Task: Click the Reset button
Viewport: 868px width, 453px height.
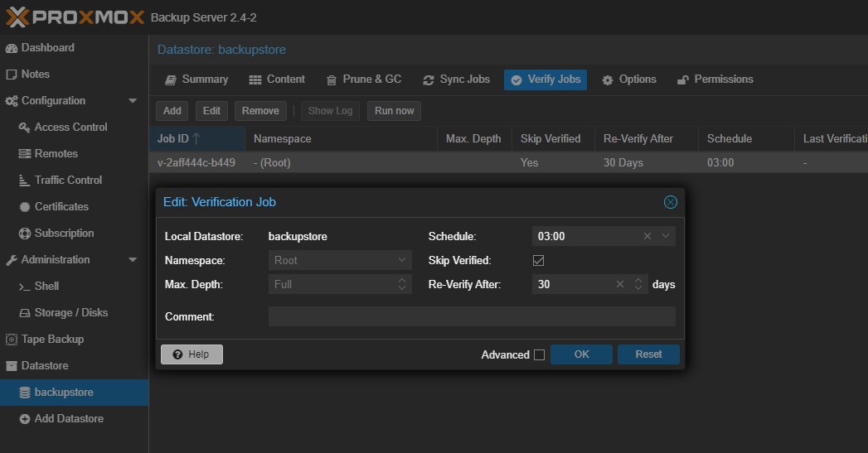Action: (x=648, y=354)
